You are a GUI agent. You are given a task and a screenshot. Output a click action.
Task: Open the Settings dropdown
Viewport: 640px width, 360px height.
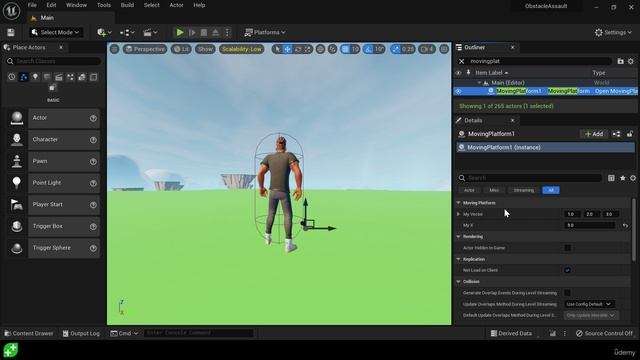pos(613,32)
